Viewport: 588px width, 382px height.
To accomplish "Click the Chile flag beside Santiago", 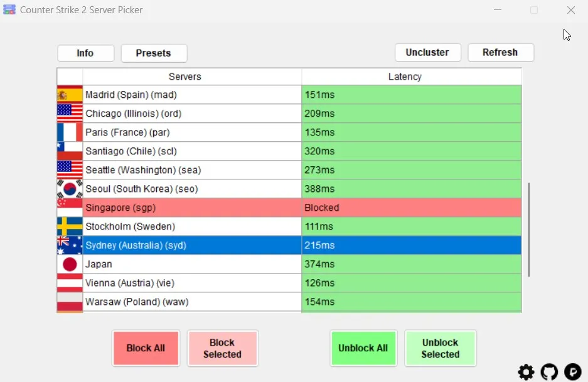I will [70, 151].
